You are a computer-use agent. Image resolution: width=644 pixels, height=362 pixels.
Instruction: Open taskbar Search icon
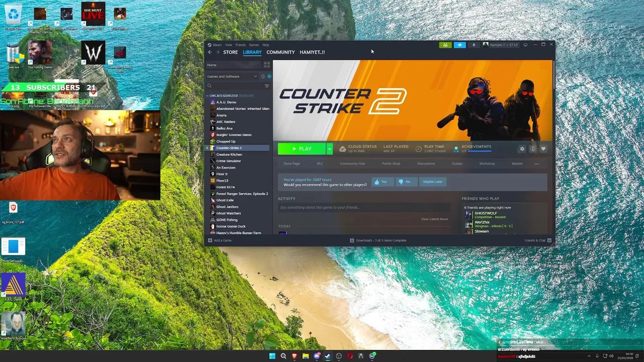click(283, 356)
